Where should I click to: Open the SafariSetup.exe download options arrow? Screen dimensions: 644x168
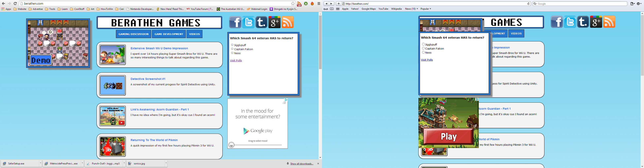point(40,164)
